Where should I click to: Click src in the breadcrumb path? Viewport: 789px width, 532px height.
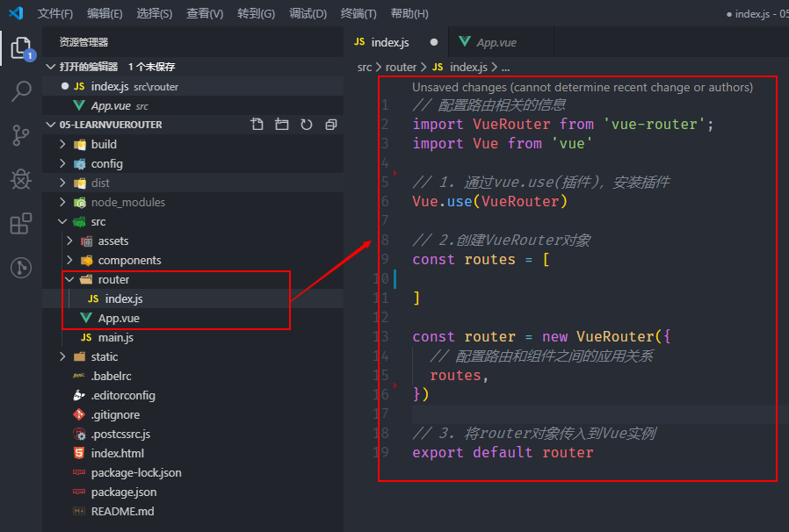click(365, 67)
